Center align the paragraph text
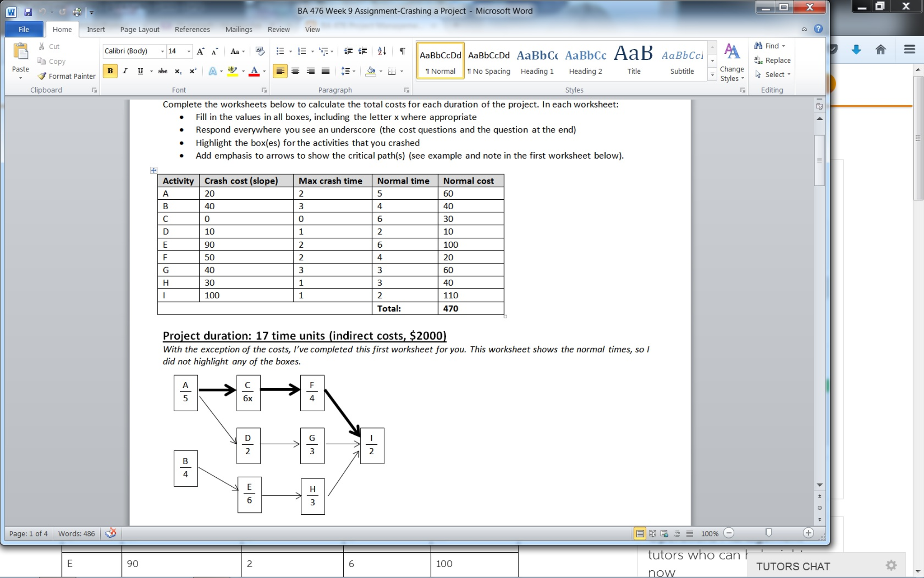Viewport: 924px width, 578px height. tap(295, 71)
